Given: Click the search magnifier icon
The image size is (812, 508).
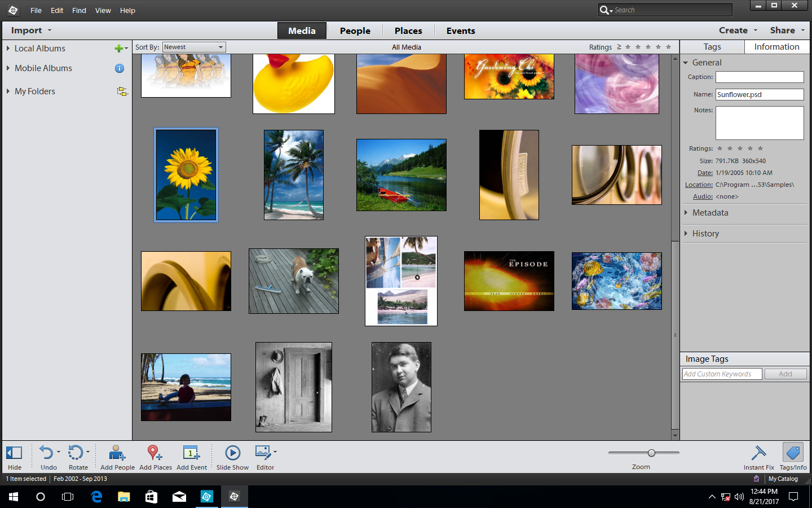Looking at the screenshot, I should point(604,10).
